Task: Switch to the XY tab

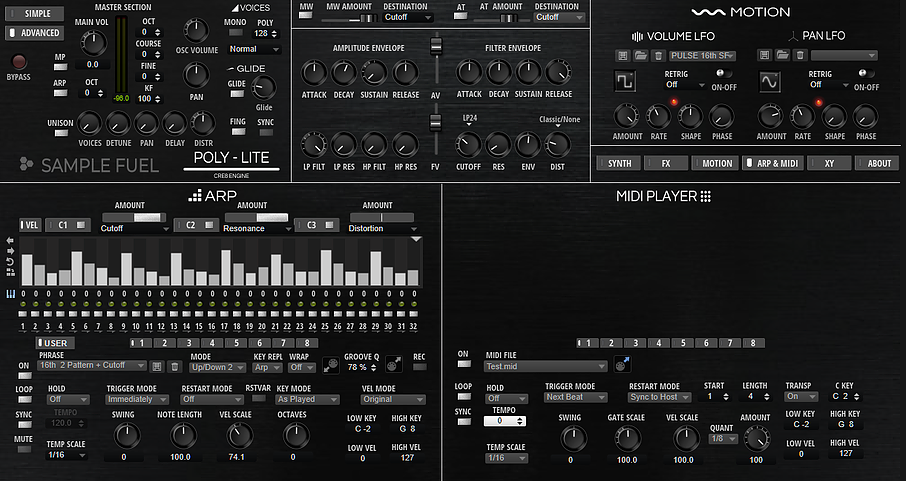Action: (829, 164)
